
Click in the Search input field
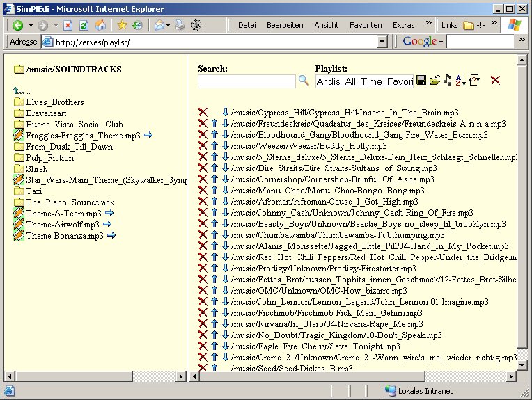(247, 81)
